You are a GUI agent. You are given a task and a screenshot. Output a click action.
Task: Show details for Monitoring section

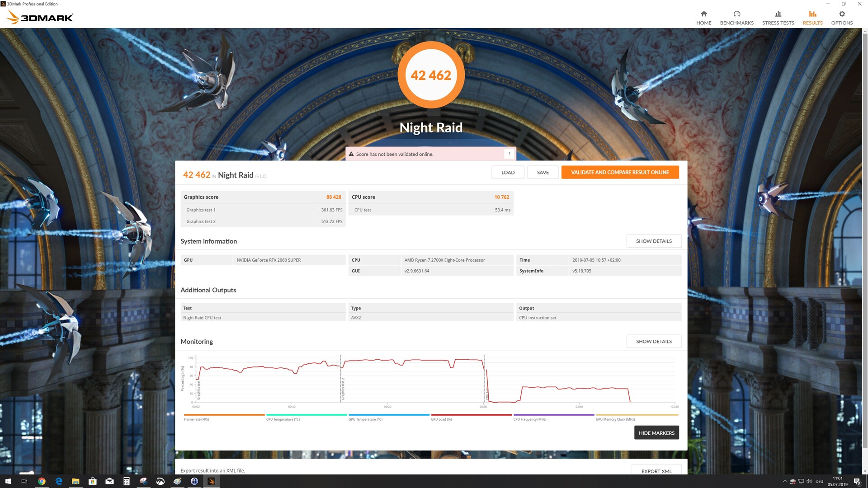pyautogui.click(x=653, y=341)
